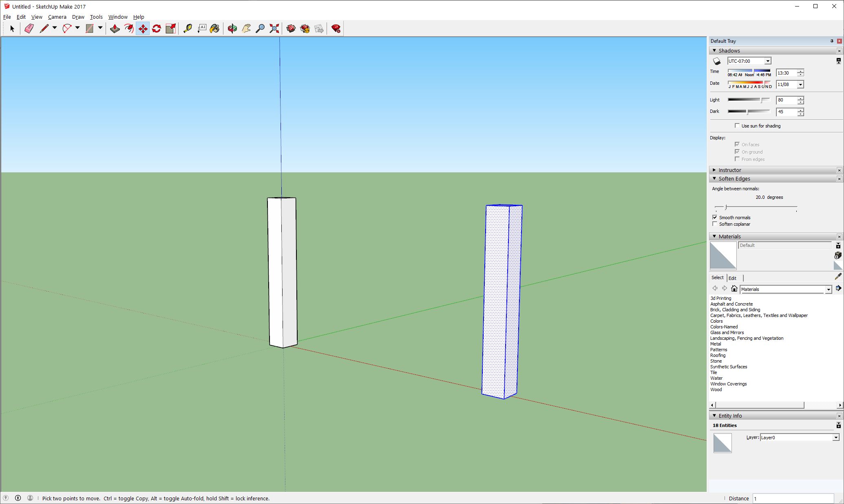844x504 pixels.
Task: Open the Wood materials collection
Action: (716, 390)
